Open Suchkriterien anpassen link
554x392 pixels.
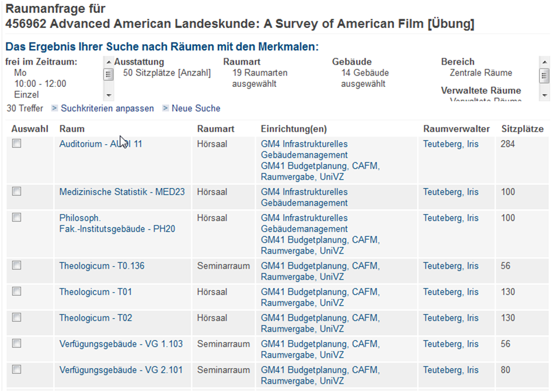(x=107, y=108)
